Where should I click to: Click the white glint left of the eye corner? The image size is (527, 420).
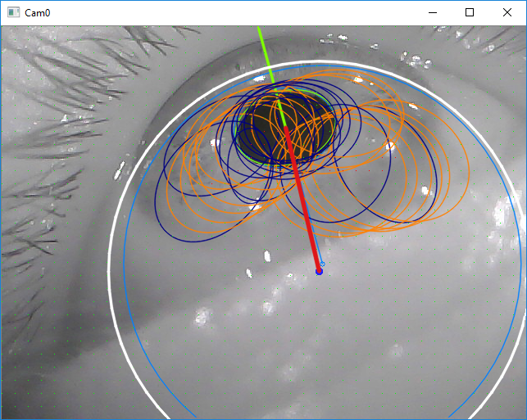pos(120,169)
